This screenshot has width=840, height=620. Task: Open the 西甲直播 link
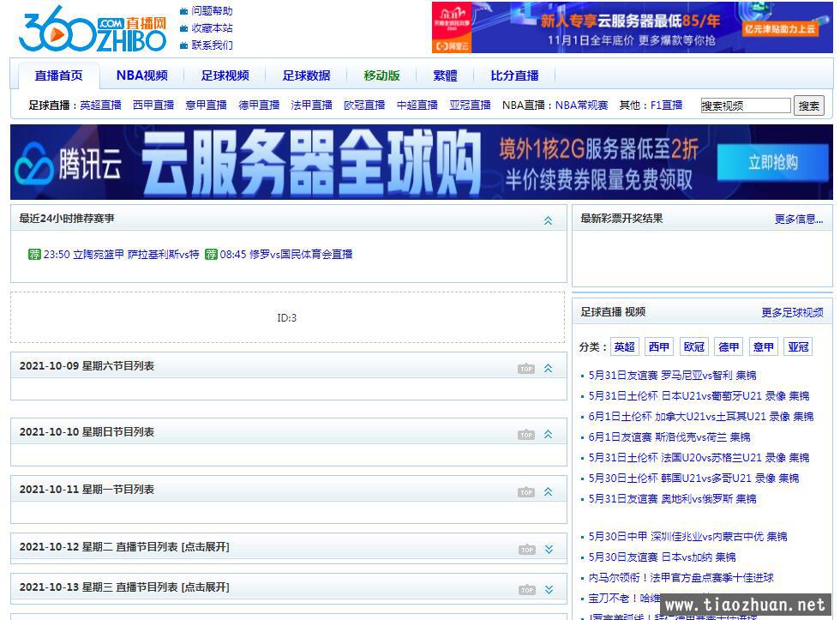[x=153, y=105]
